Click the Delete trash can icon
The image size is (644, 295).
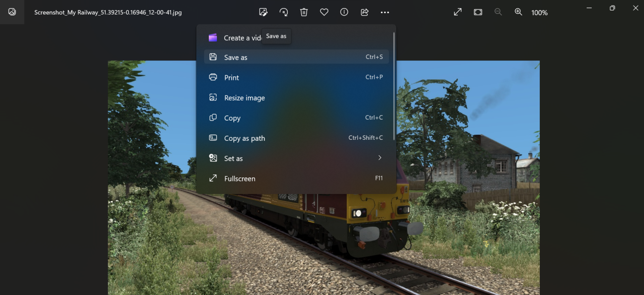304,12
